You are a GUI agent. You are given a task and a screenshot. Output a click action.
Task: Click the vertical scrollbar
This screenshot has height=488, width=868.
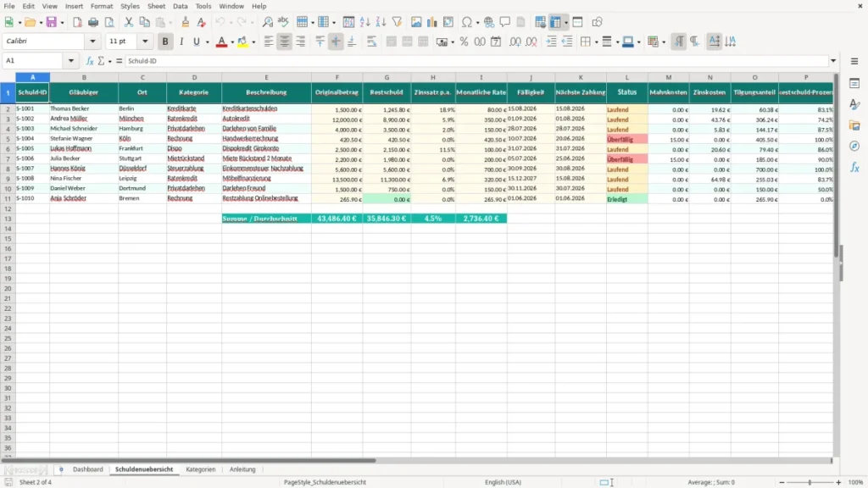837,263
